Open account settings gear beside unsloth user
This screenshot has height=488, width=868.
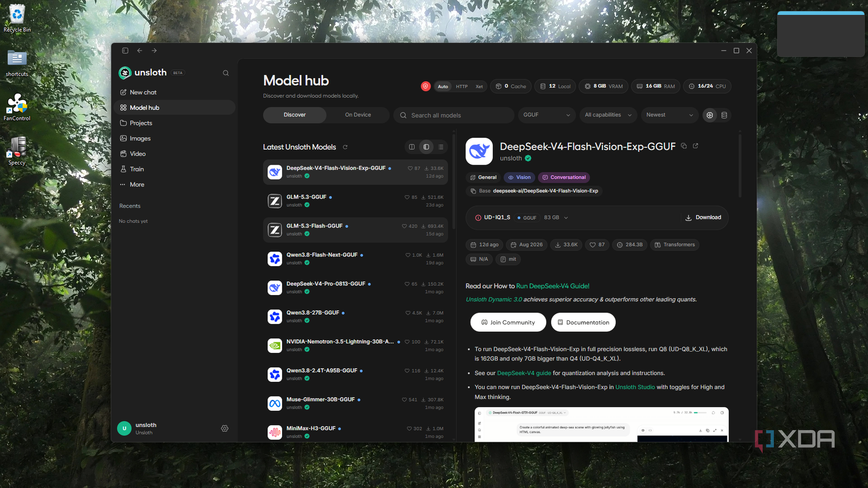click(x=225, y=429)
